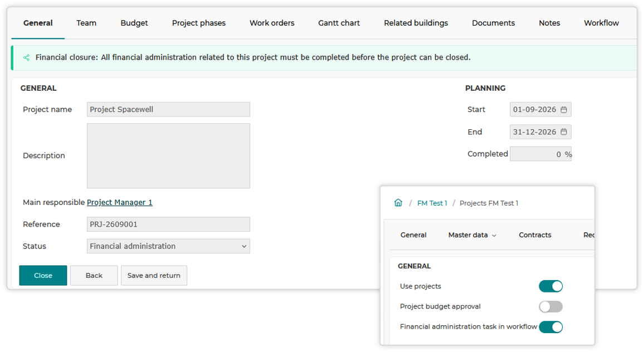Expand the Master data menu
Viewport: 644px width, 352px height.
(x=472, y=235)
